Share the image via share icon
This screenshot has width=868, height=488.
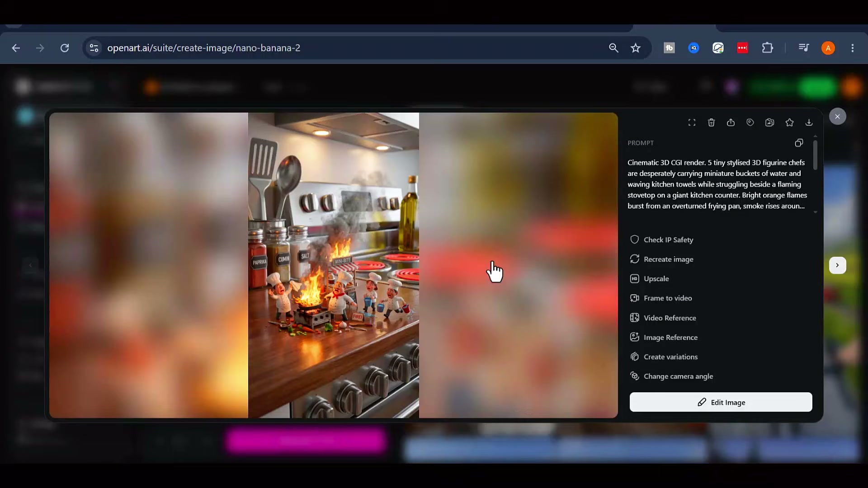731,122
